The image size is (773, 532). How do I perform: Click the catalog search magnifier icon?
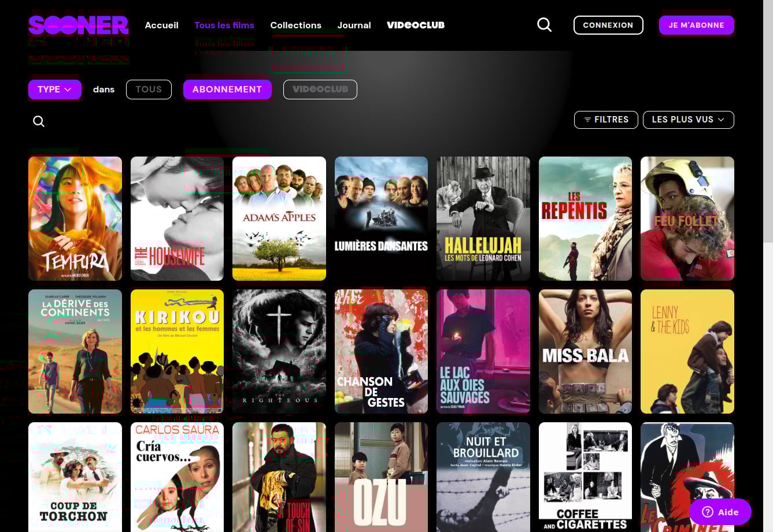click(39, 121)
